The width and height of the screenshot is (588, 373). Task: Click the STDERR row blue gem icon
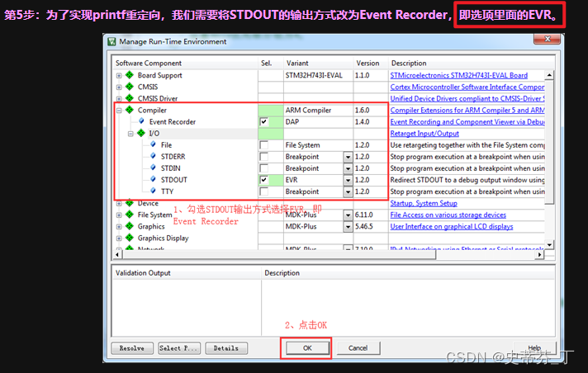tap(153, 156)
